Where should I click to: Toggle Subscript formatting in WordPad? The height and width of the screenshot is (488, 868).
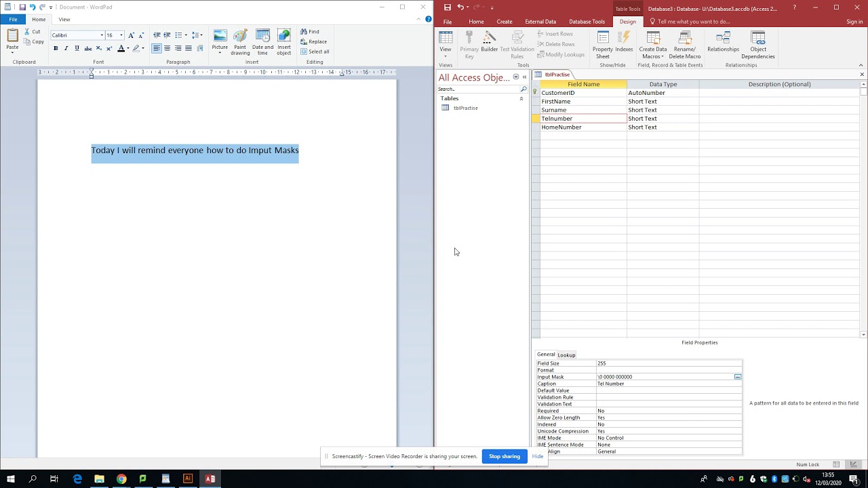pyautogui.click(x=98, y=48)
